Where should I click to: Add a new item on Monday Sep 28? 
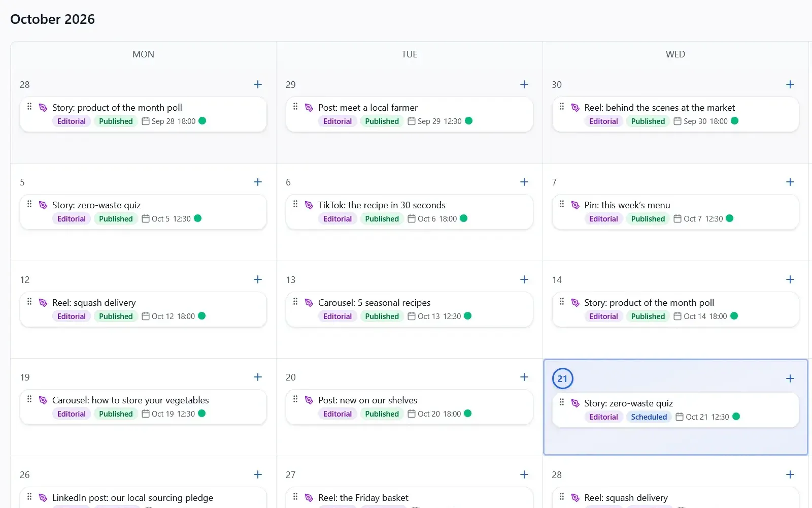pos(258,84)
